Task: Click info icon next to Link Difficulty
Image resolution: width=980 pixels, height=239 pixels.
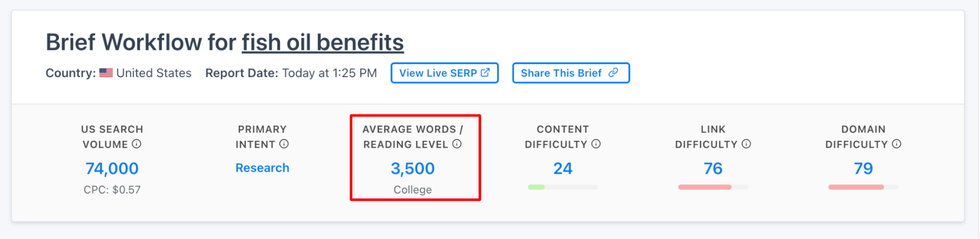Action: click(746, 144)
